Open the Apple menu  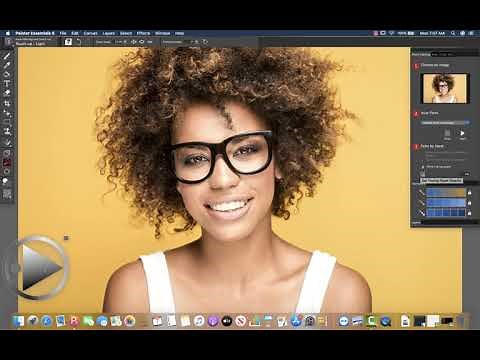tap(8, 33)
